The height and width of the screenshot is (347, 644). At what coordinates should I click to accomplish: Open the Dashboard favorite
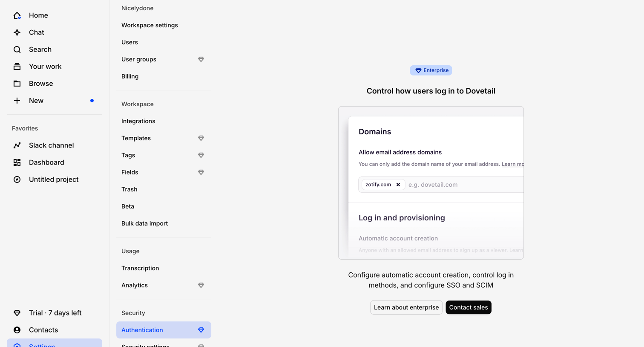(x=55, y=162)
